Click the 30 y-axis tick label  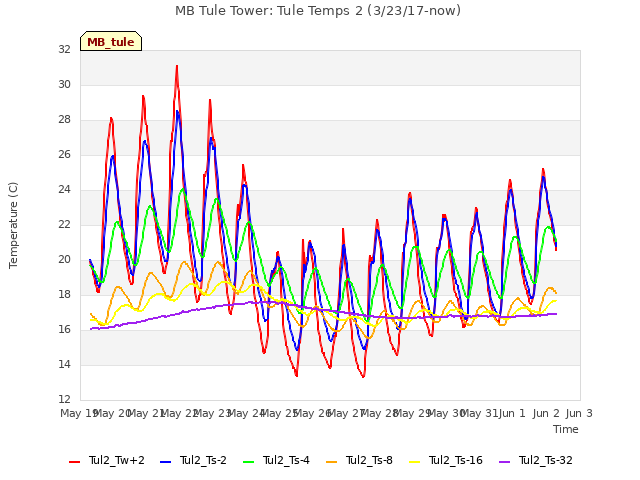point(64,84)
